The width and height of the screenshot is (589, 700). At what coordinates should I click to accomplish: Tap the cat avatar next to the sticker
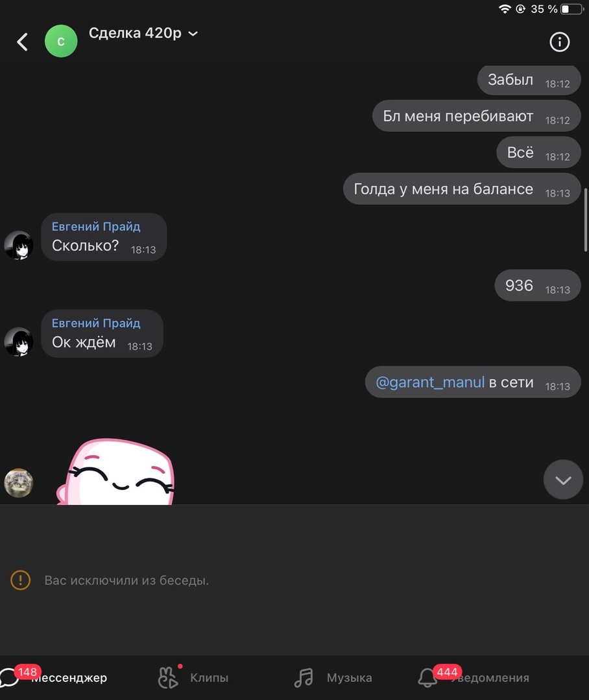click(18, 483)
